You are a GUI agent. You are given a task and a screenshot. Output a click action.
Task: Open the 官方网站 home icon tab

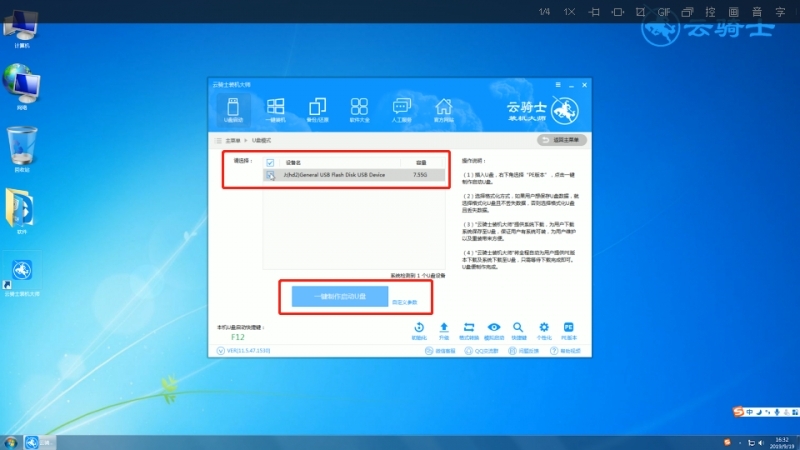443,110
